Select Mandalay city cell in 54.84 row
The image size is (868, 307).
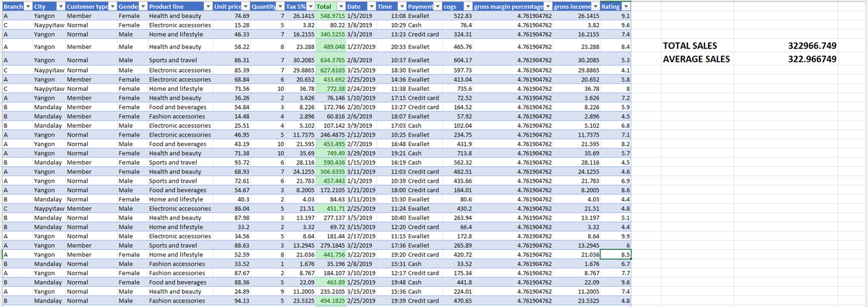48,107
